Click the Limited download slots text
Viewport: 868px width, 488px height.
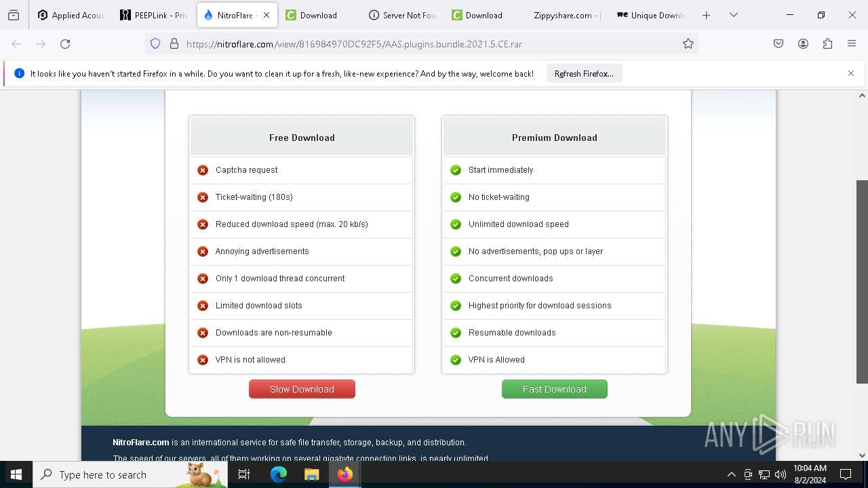[259, 306]
